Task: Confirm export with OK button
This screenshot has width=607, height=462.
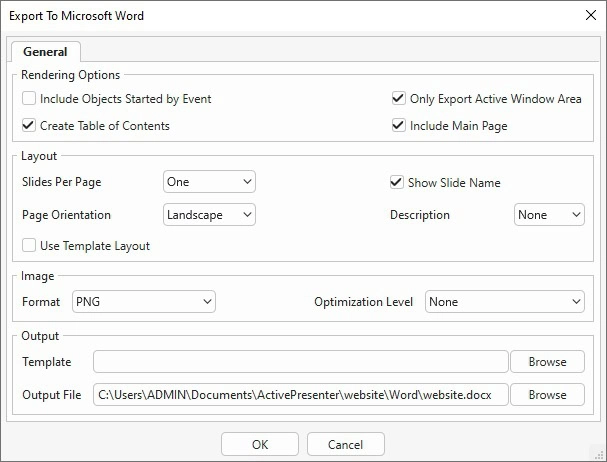Action: pos(260,444)
